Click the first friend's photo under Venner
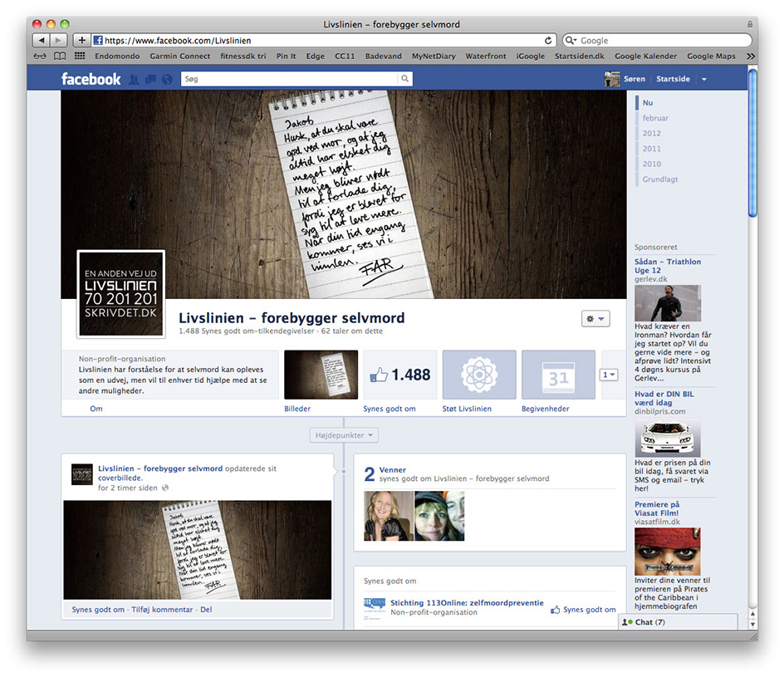This screenshot has width=784, height=677. tap(389, 516)
